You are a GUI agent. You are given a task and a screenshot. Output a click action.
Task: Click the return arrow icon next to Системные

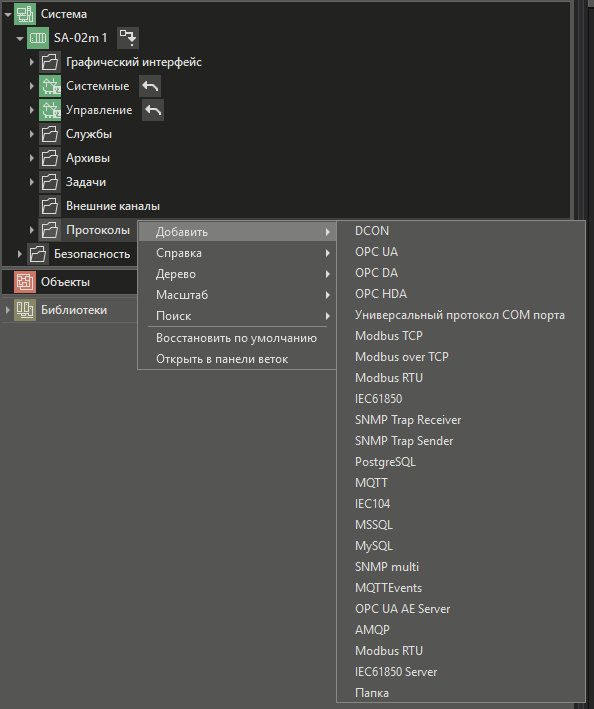click(x=150, y=86)
